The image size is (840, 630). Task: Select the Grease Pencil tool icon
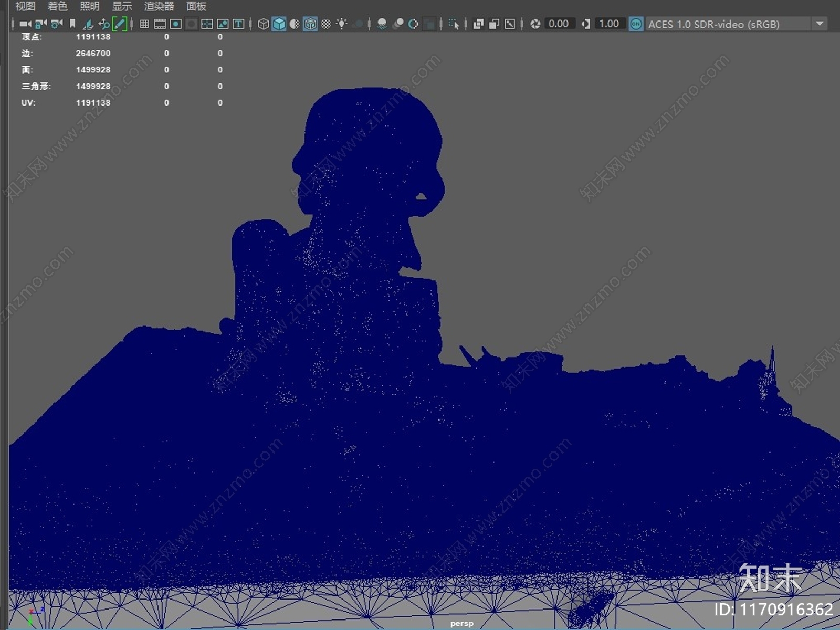click(120, 24)
